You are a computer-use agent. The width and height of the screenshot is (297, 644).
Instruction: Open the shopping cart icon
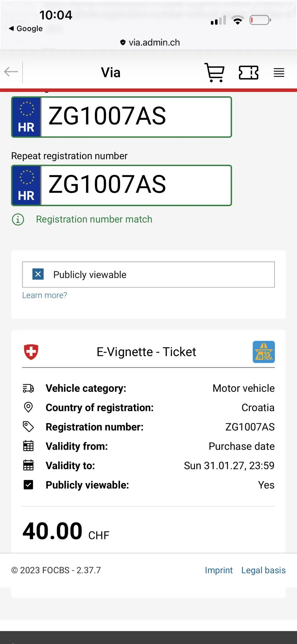pyautogui.click(x=215, y=73)
